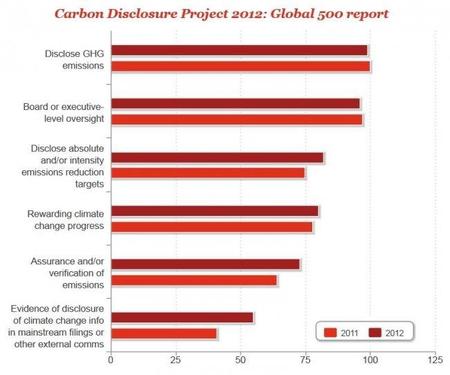Click the '50' axis tick label
This screenshot has width=450, height=375.
[x=240, y=360]
